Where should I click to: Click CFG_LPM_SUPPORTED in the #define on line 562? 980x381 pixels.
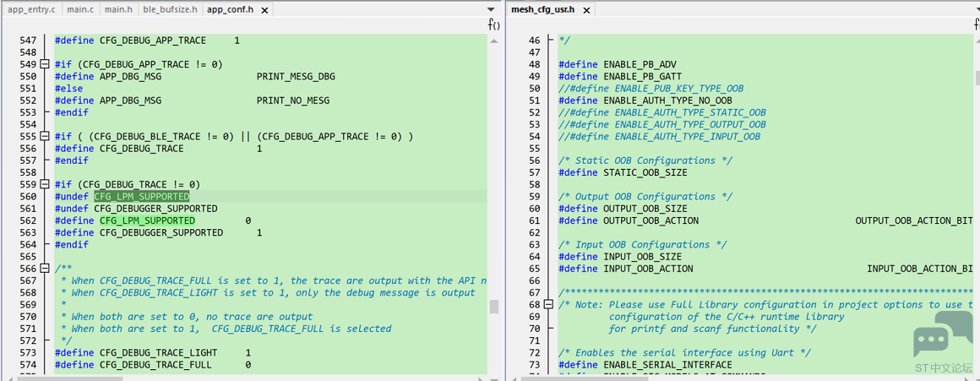point(148,220)
